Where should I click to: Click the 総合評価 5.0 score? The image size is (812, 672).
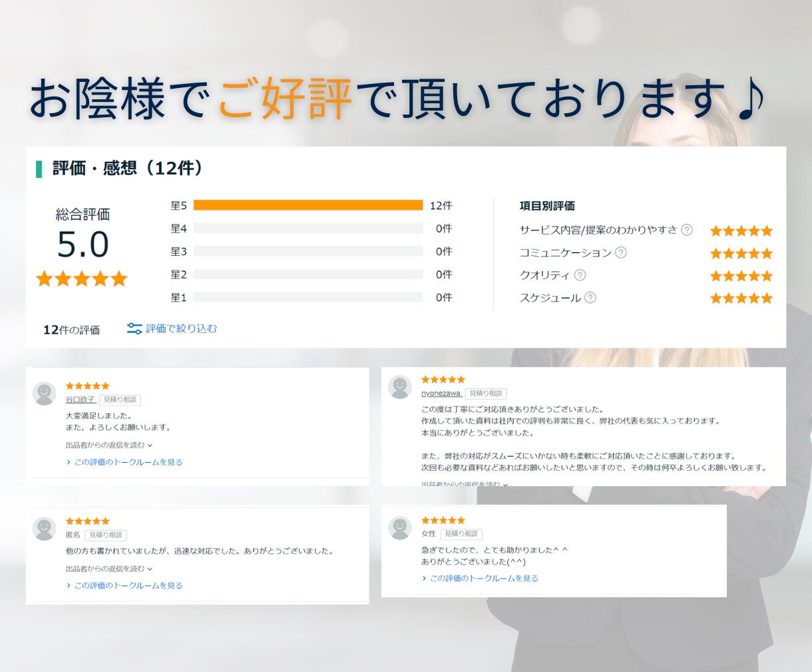tap(83, 244)
